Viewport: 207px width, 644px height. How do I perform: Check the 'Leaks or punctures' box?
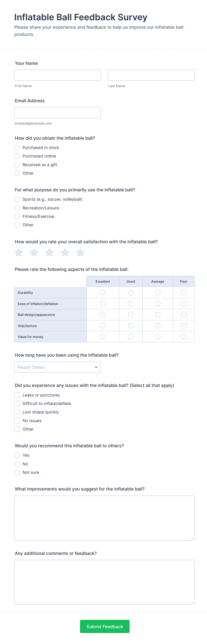[x=17, y=395]
